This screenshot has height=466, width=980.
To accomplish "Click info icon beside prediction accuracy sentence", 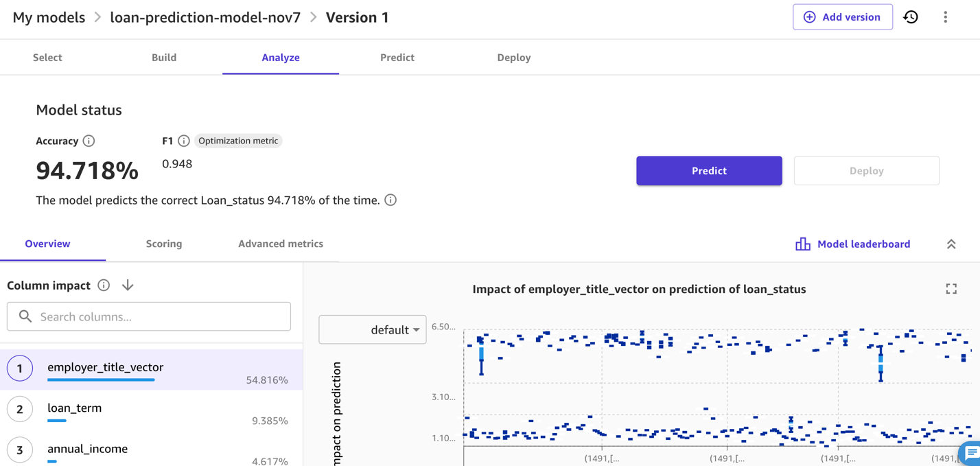I will pyautogui.click(x=390, y=200).
